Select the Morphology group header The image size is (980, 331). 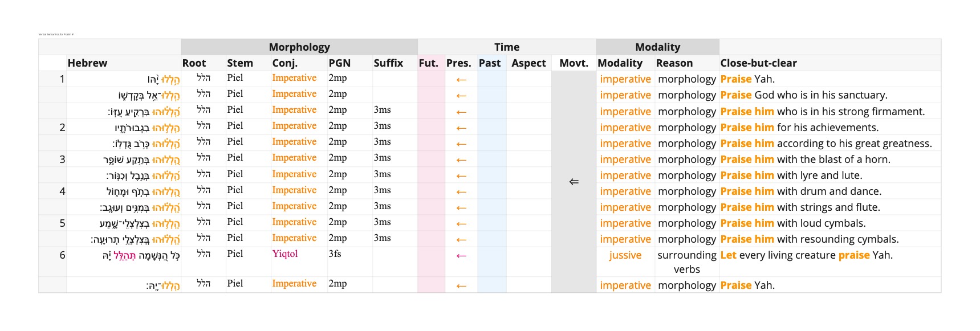[x=299, y=47]
